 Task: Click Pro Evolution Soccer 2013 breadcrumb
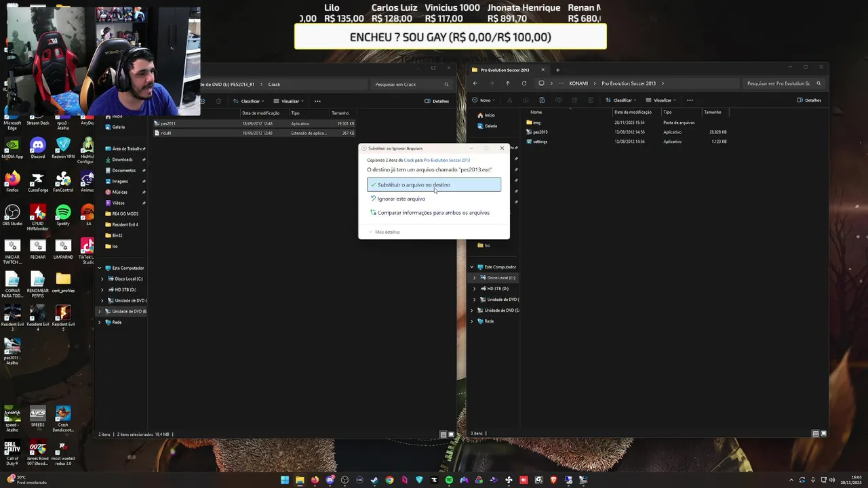[629, 83]
